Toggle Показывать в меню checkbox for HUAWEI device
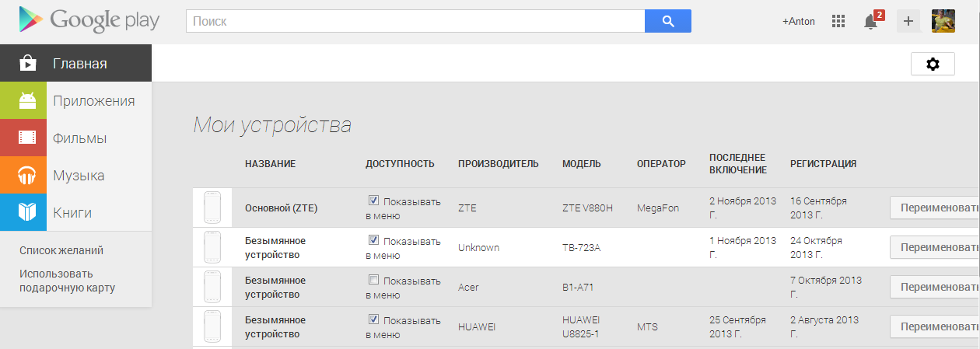Image resolution: width=980 pixels, height=349 pixels. [373, 319]
